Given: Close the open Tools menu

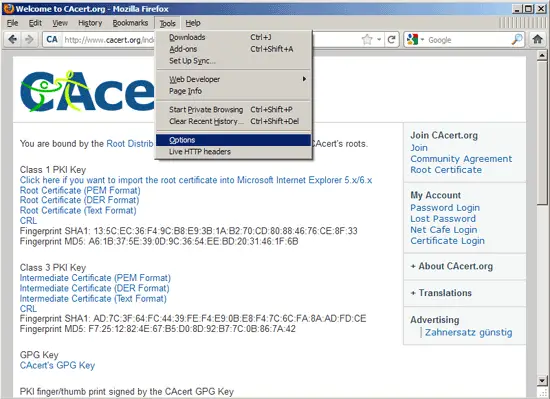Looking at the screenshot, I should [167, 23].
